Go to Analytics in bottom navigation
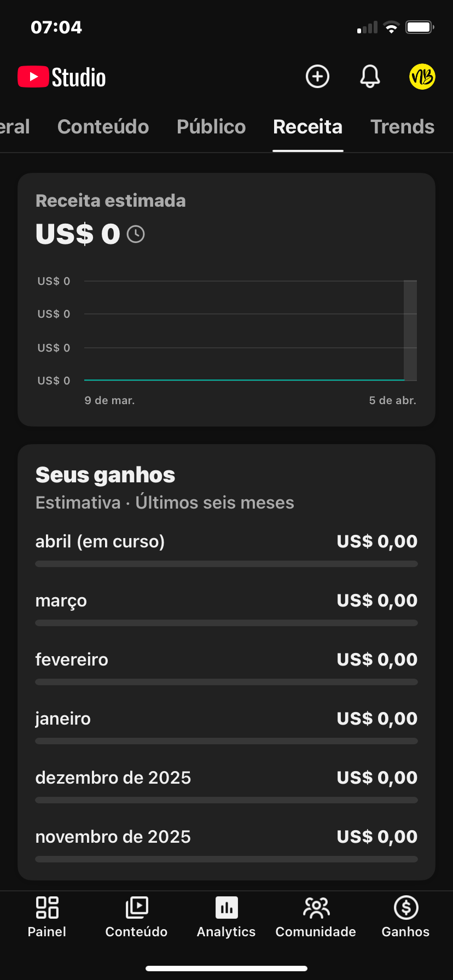 coord(226,917)
